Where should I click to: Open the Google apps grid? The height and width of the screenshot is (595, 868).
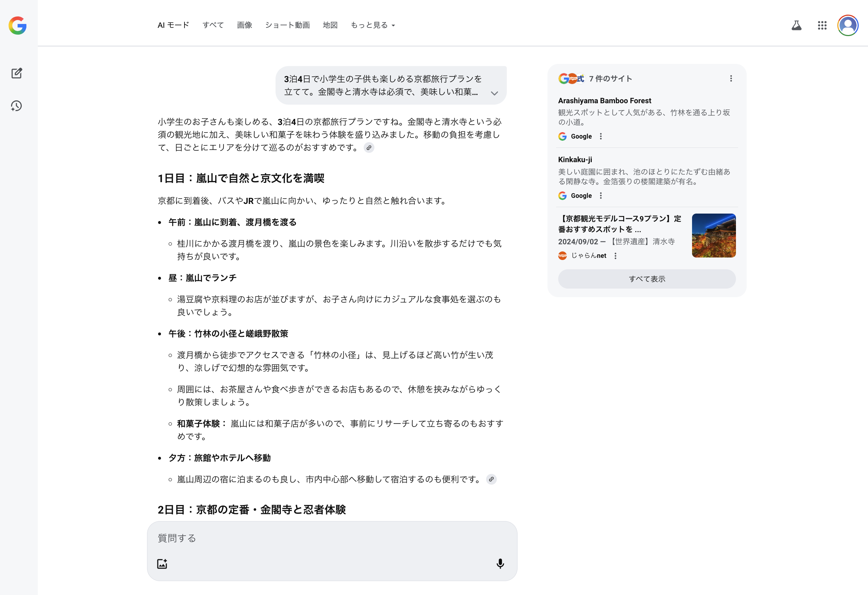(x=822, y=25)
